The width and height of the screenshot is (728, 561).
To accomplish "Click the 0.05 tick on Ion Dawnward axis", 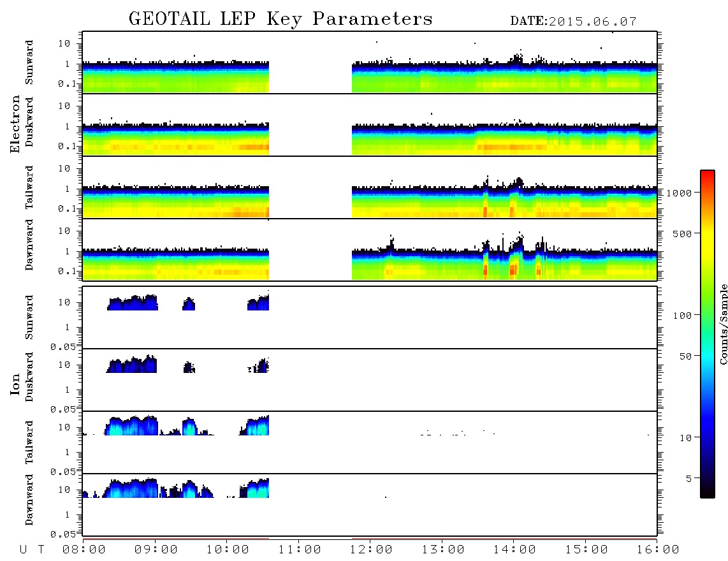I will 62,534.
